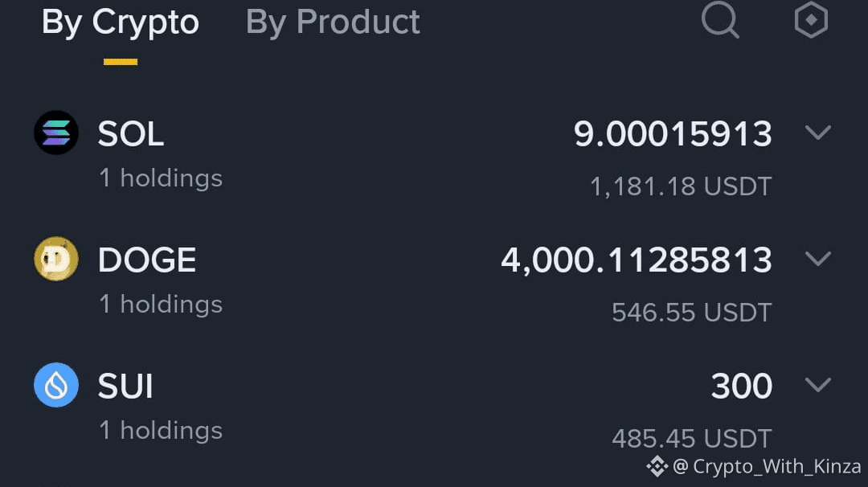
Task: Expand the SOL holdings chevron
Action: (x=817, y=133)
